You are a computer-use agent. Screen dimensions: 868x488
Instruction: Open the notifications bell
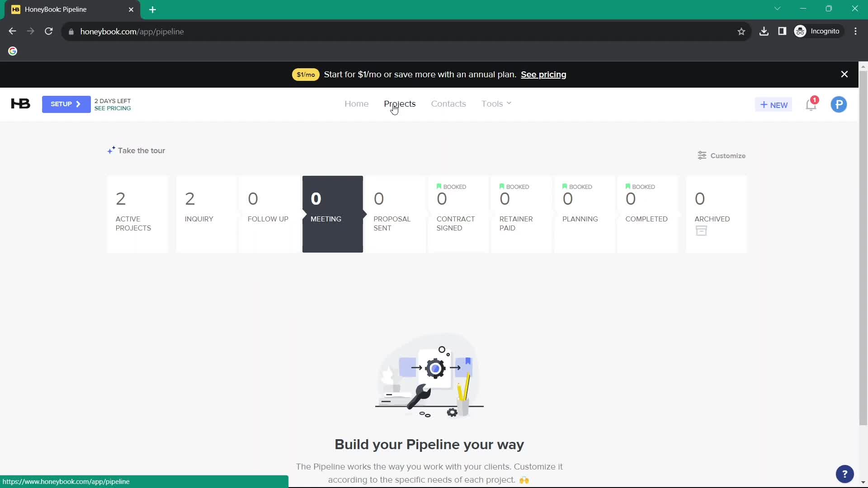tap(811, 105)
